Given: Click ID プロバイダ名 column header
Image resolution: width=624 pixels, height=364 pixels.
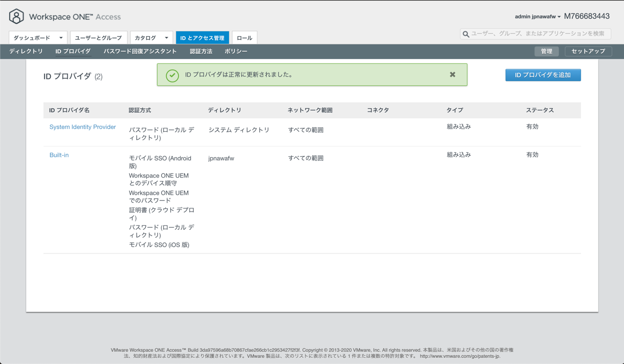Looking at the screenshot, I should (69, 110).
